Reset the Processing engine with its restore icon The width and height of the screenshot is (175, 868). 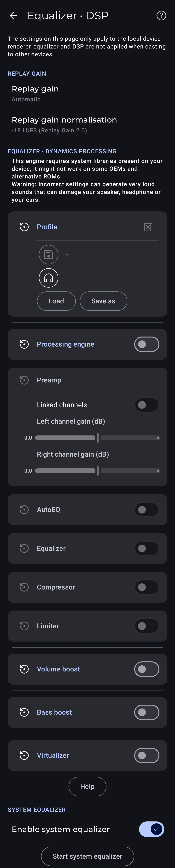point(24,344)
